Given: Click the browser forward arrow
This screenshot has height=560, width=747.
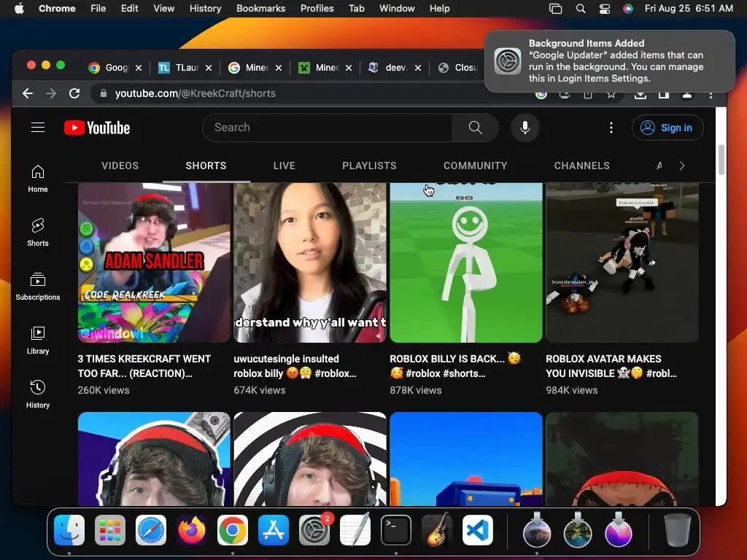Looking at the screenshot, I should click(51, 93).
